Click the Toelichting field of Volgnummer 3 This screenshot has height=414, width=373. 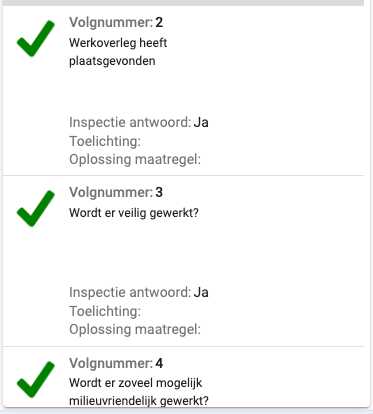[x=105, y=311]
